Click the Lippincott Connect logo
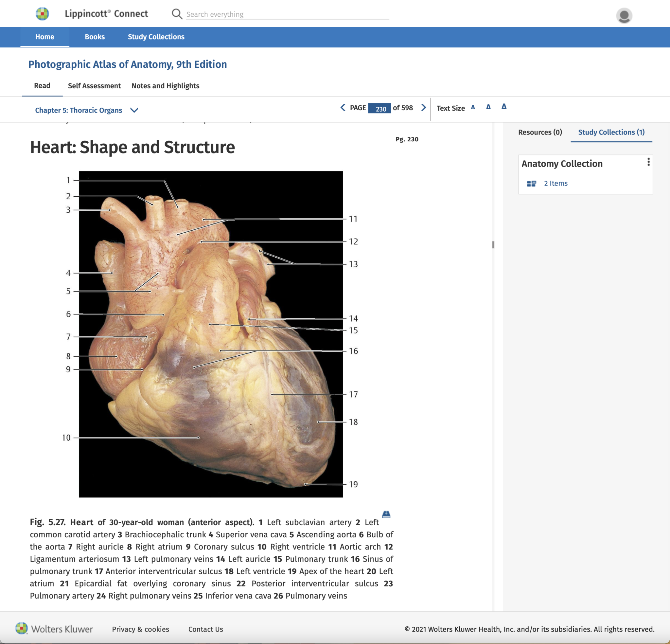Image resolution: width=670 pixels, height=644 pixels. 43,14
